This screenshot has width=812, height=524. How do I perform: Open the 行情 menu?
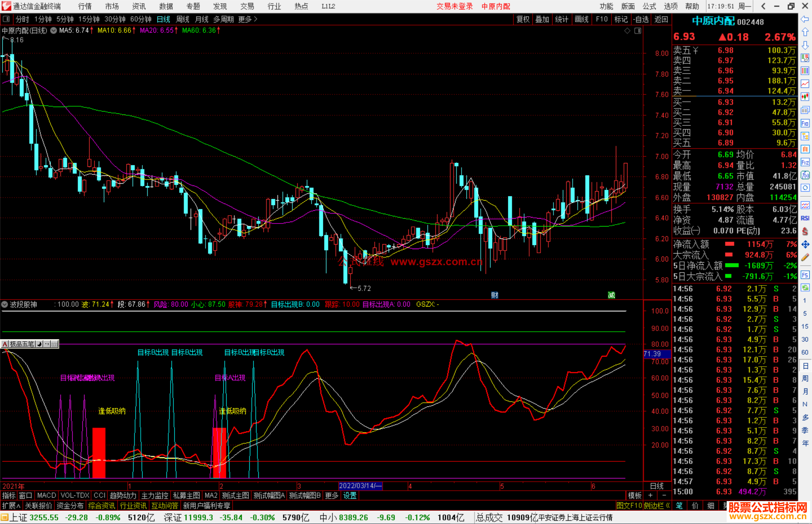click(x=85, y=6)
